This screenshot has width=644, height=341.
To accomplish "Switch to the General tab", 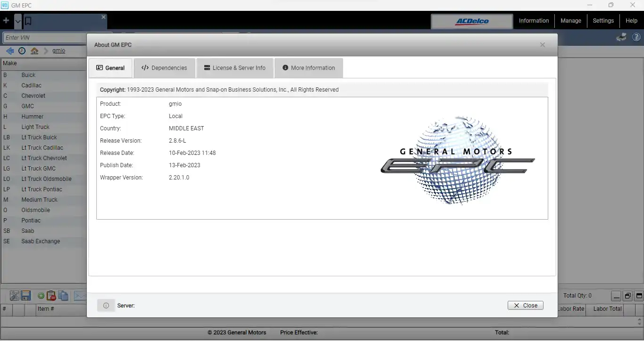I will (110, 68).
